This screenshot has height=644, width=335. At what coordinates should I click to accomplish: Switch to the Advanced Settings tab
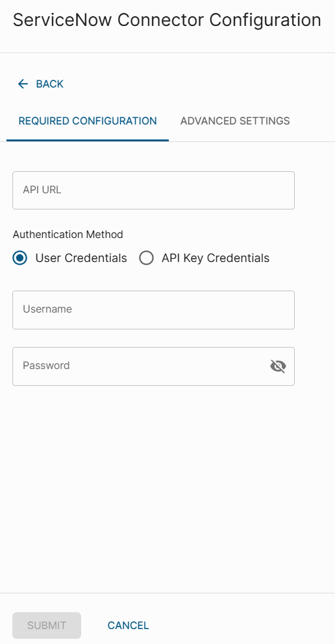tap(235, 121)
